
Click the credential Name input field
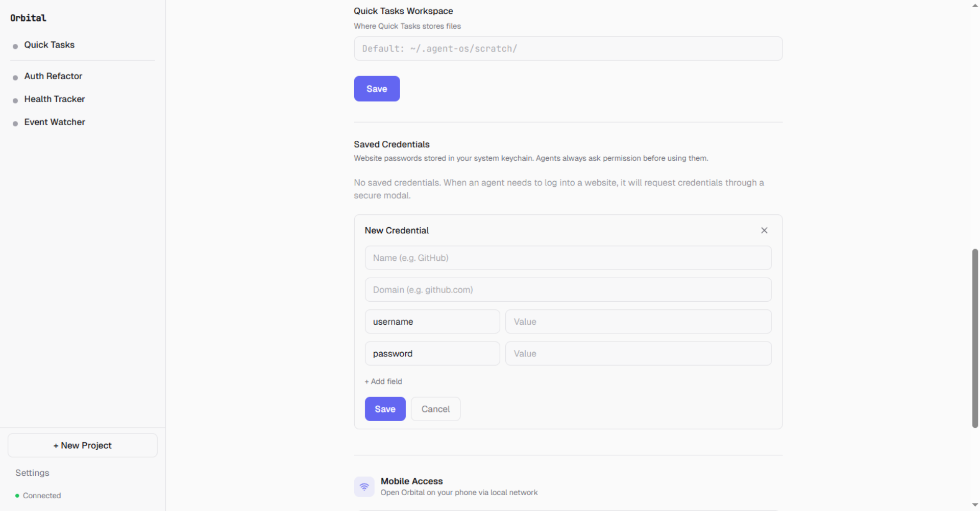click(x=568, y=258)
